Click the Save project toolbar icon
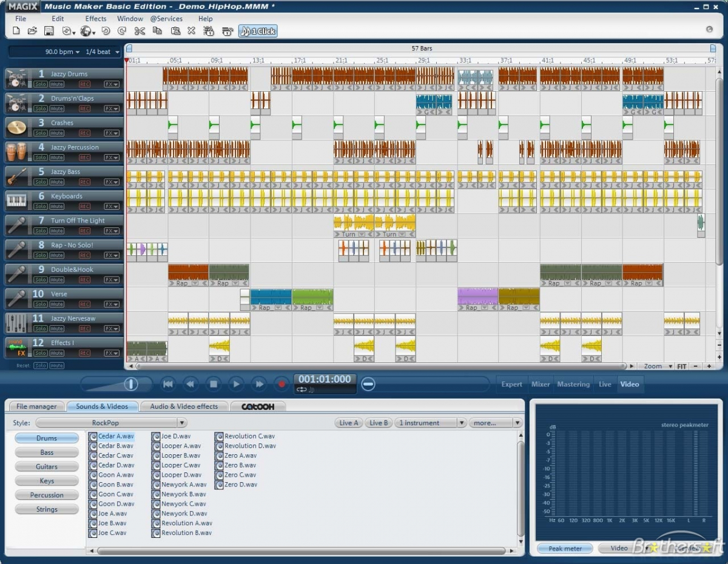728x564 pixels. pyautogui.click(x=49, y=31)
